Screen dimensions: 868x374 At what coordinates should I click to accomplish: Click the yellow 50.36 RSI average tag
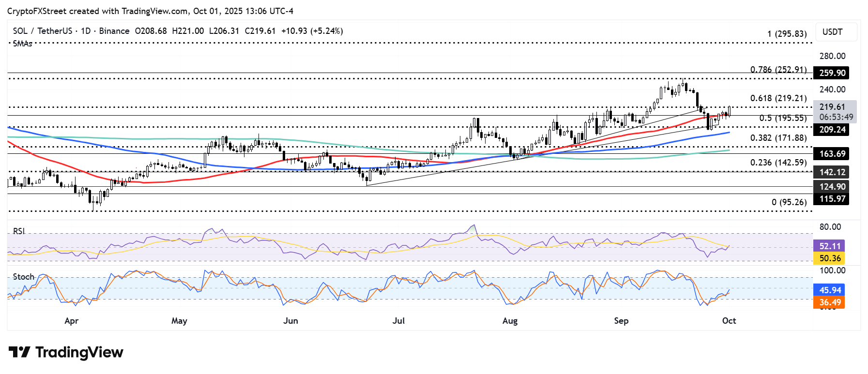tap(829, 258)
